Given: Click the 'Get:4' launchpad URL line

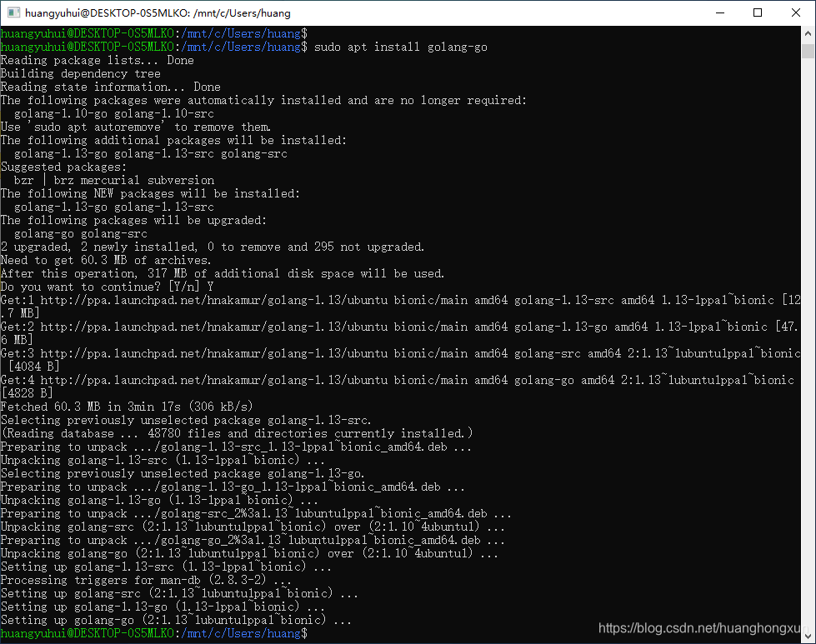Looking at the screenshot, I should tap(398, 387).
